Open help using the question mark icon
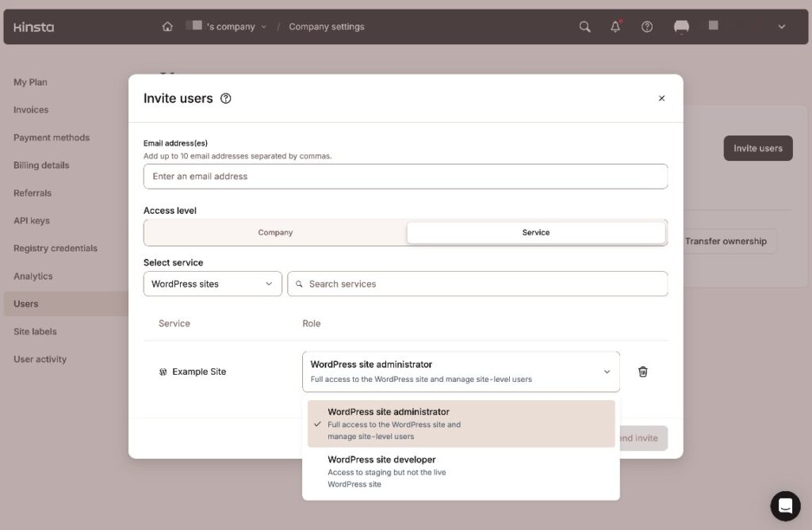Image resolution: width=812 pixels, height=530 pixels. pyautogui.click(x=646, y=26)
